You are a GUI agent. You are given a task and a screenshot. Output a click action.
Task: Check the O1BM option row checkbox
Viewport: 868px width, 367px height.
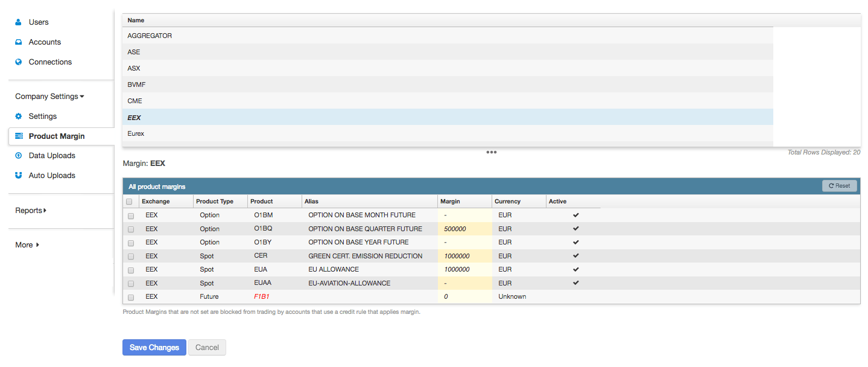click(x=130, y=215)
